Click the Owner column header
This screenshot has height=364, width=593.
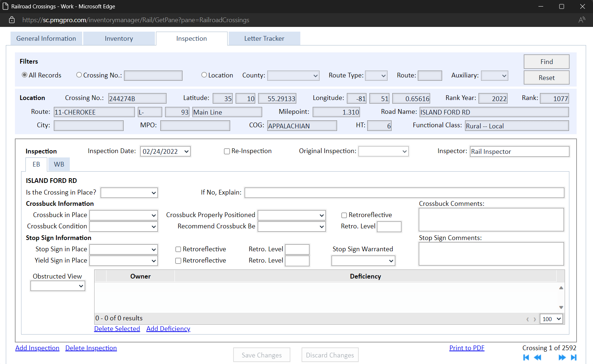point(140,276)
